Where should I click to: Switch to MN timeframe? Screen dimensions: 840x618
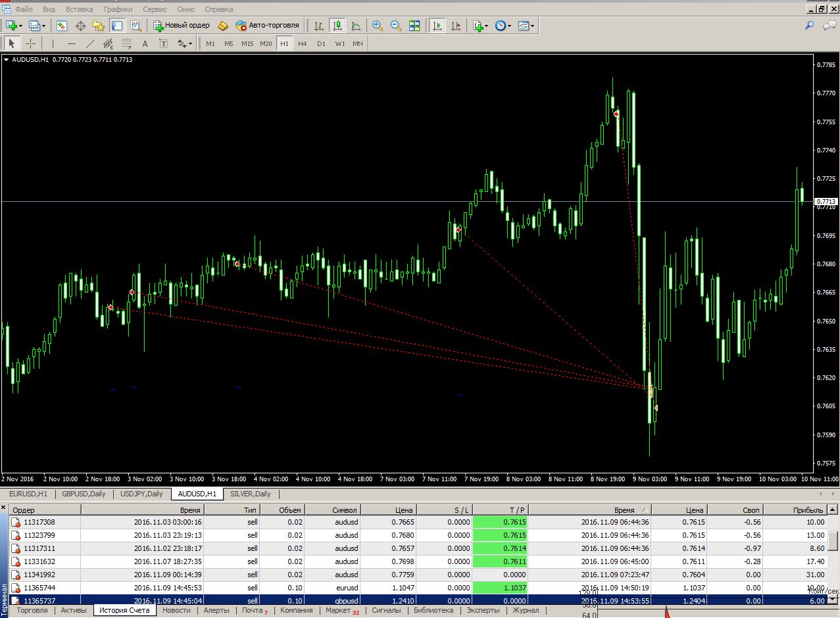[358, 43]
